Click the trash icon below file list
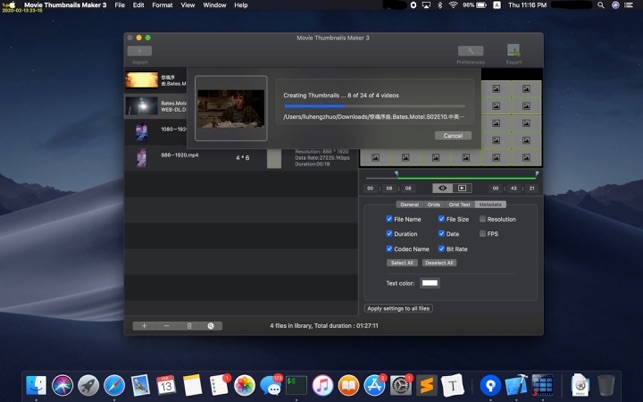Image resolution: width=643 pixels, height=402 pixels. tap(188, 326)
